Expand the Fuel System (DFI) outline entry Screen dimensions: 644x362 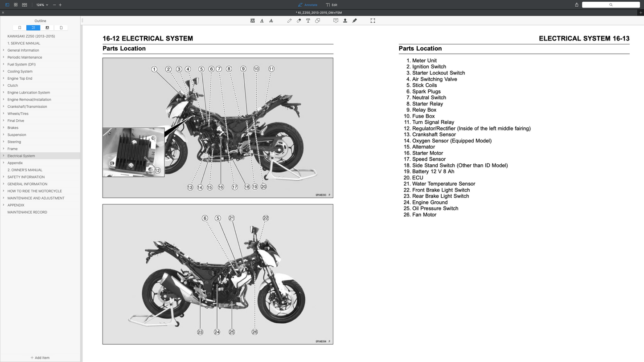(x=4, y=64)
